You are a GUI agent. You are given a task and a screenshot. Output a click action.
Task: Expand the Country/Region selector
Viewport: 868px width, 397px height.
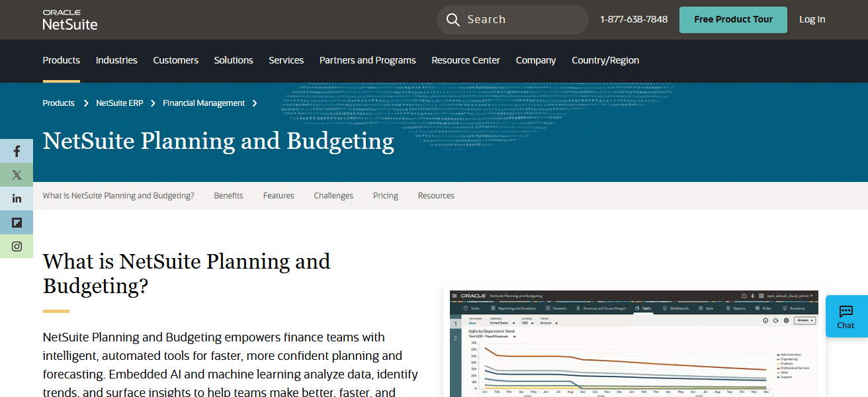[x=605, y=60]
